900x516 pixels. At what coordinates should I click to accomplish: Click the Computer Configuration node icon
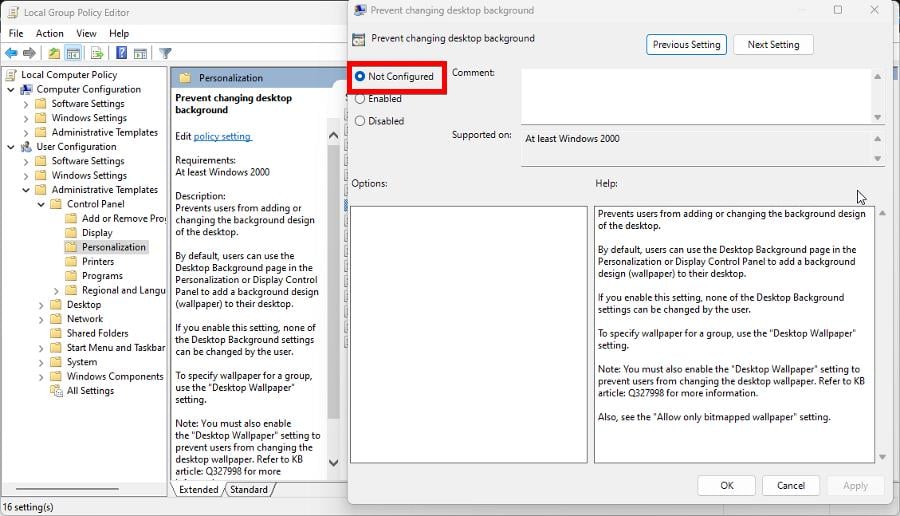coord(26,90)
